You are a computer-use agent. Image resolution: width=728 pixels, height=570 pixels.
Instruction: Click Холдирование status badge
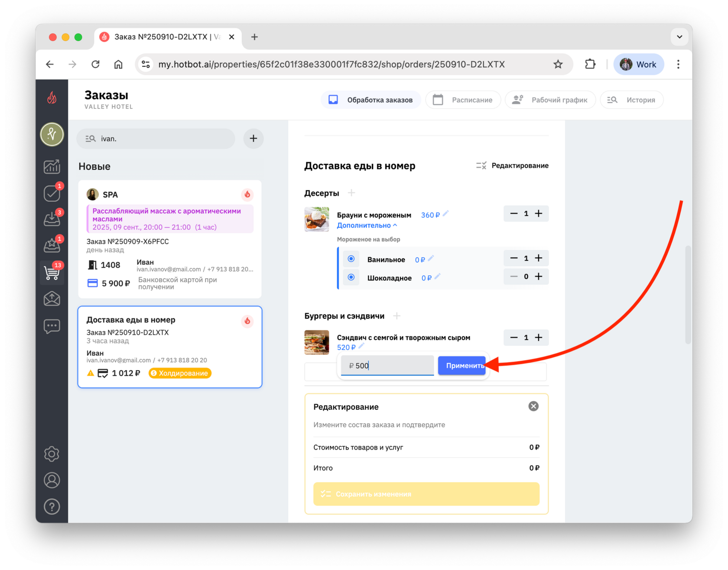coord(180,373)
